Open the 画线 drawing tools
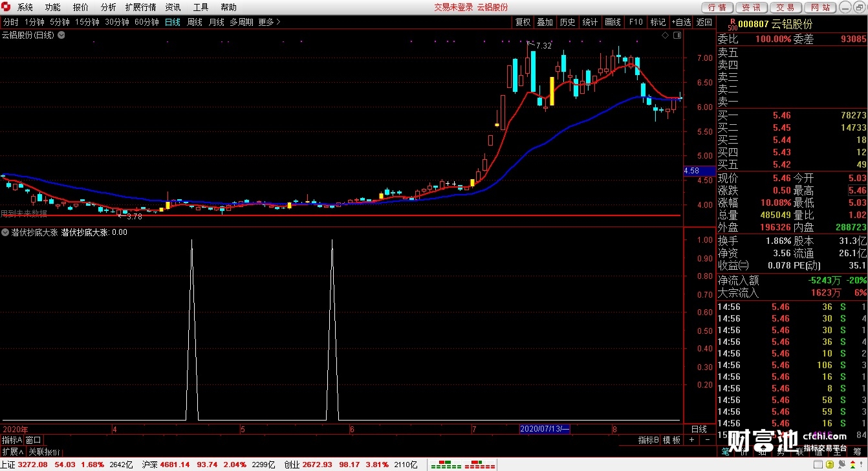868x471 pixels. coord(613,22)
